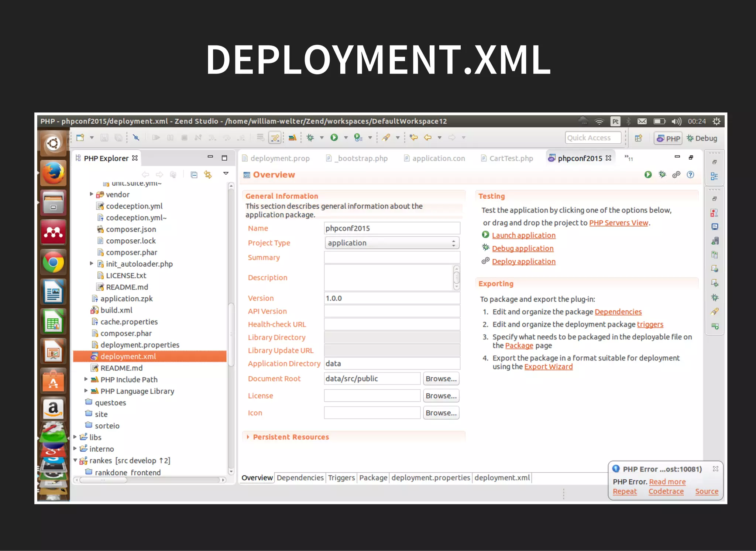Click the PHP Explorer vertical scrollbar

click(231, 329)
